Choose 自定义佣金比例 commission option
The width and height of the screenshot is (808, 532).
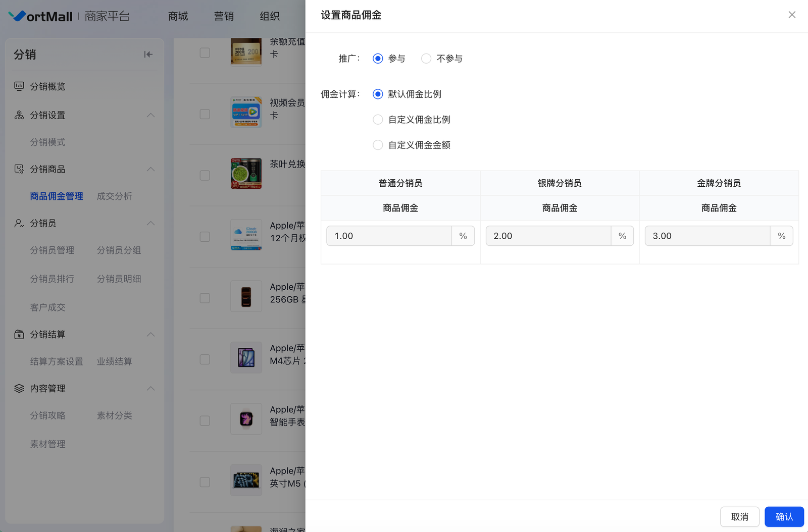tap(378, 120)
